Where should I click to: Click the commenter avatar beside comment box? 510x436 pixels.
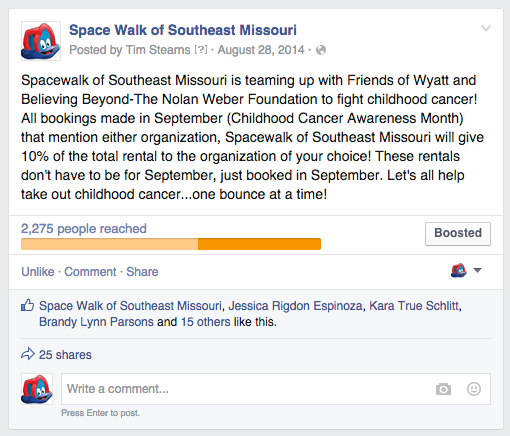(x=37, y=389)
